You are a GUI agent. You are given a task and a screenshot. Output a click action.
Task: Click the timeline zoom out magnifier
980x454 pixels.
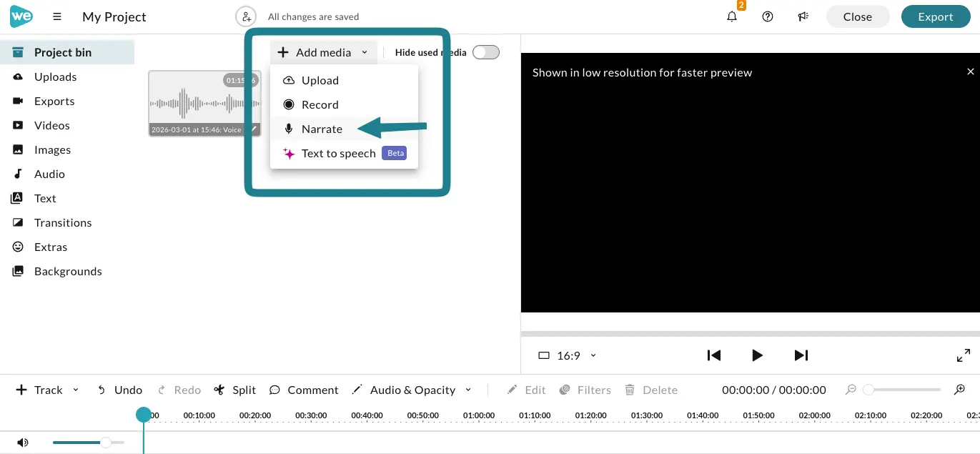click(x=851, y=390)
